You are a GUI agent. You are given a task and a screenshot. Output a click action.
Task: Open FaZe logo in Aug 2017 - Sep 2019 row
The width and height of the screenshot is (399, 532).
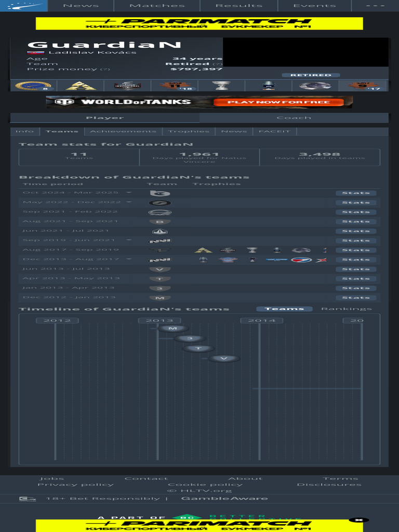160,250
